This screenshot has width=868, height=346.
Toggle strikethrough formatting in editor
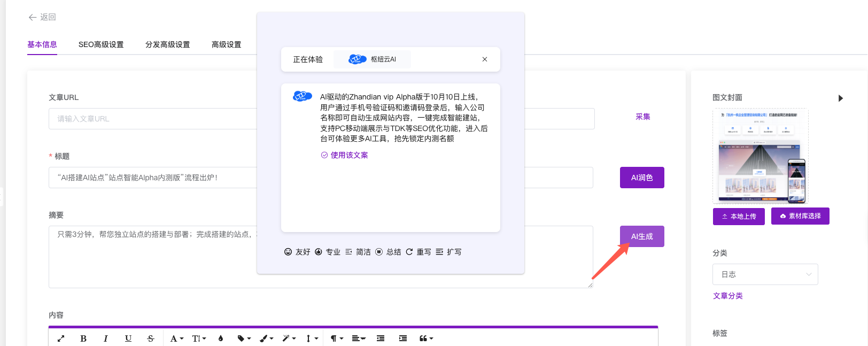point(151,339)
